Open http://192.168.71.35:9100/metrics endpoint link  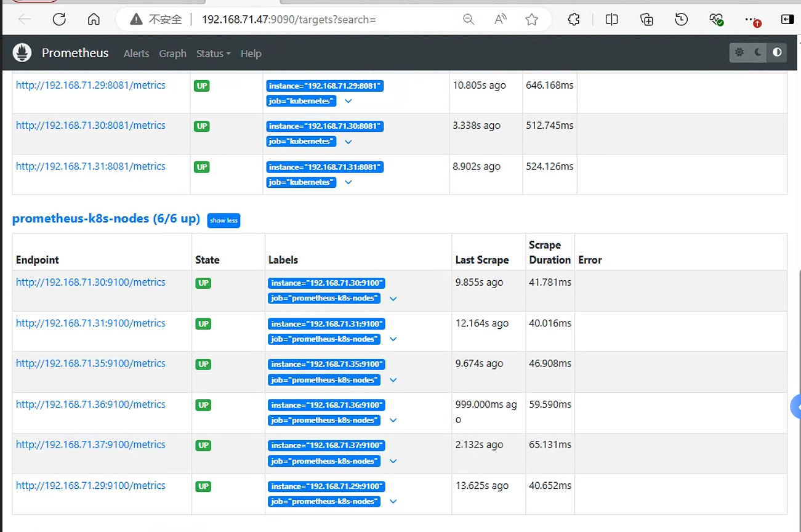[91, 363]
